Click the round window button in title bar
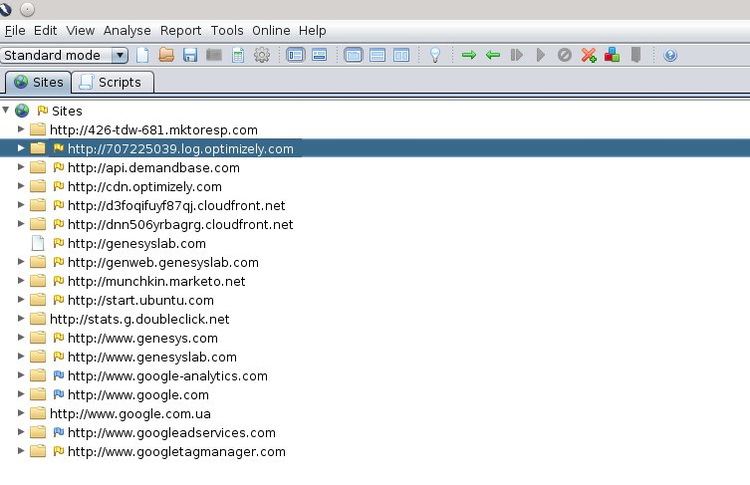The image size is (750, 485). 28,9
